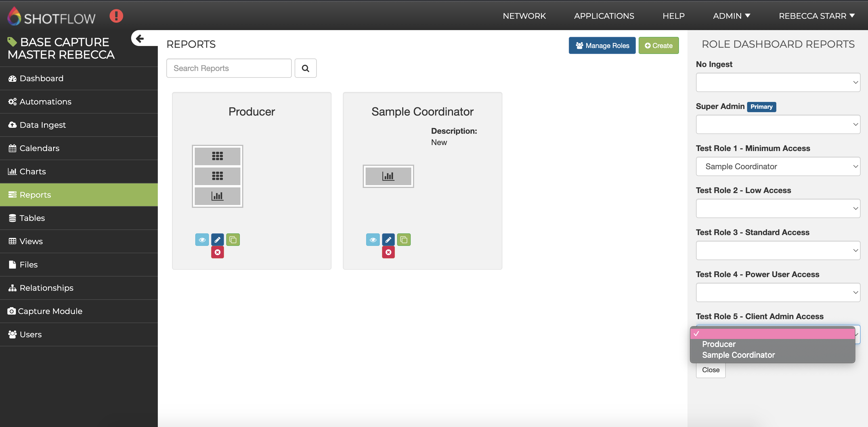
Task: Open Charts in the sidebar
Action: (33, 171)
